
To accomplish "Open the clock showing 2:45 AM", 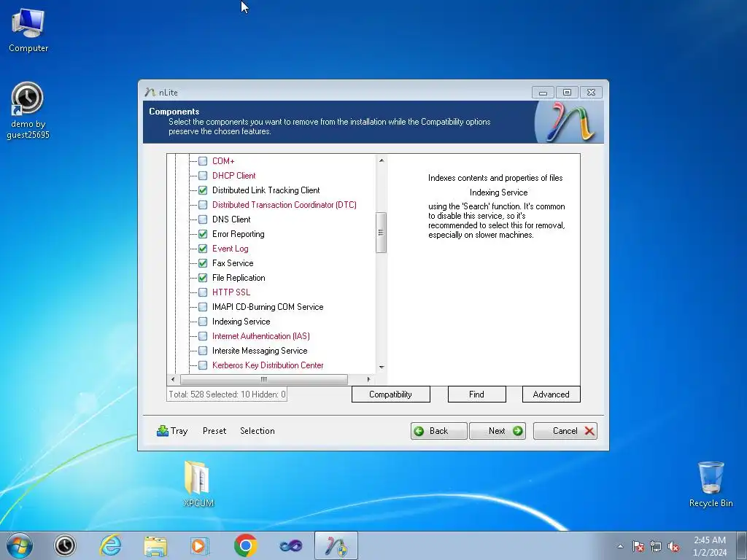I will [x=709, y=546].
